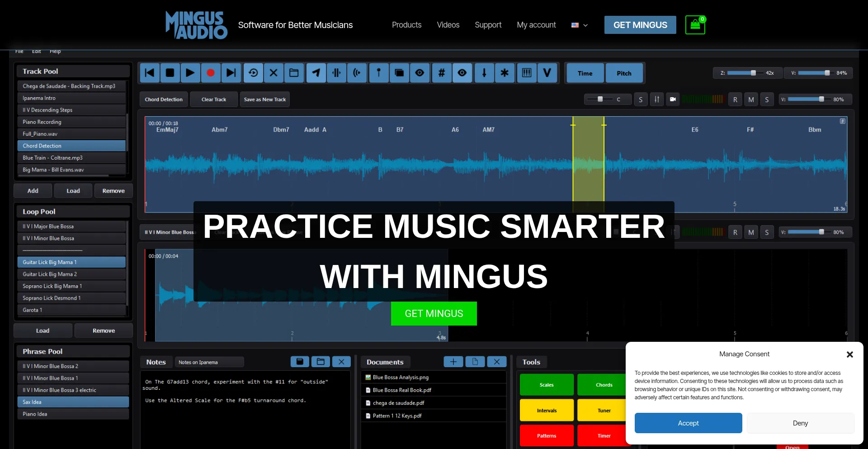Click the new page icon in Documents panel
Screen dimensions: 868x449
pyautogui.click(x=475, y=362)
